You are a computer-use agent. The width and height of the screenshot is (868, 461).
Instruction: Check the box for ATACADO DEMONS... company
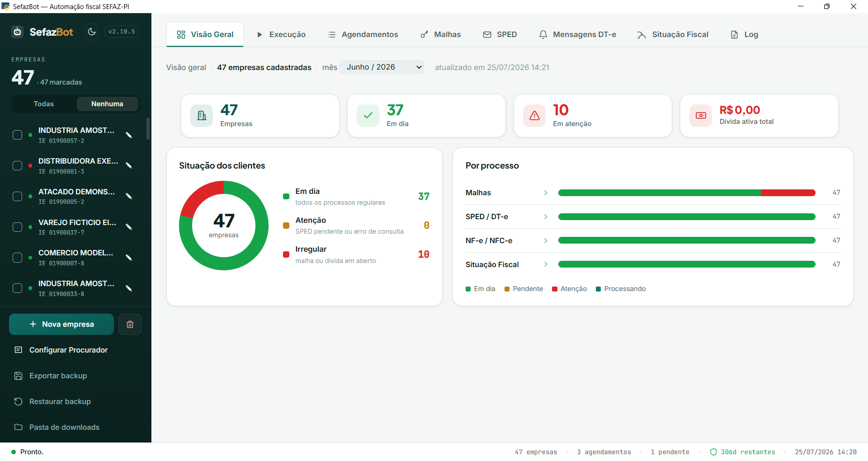[x=18, y=197]
